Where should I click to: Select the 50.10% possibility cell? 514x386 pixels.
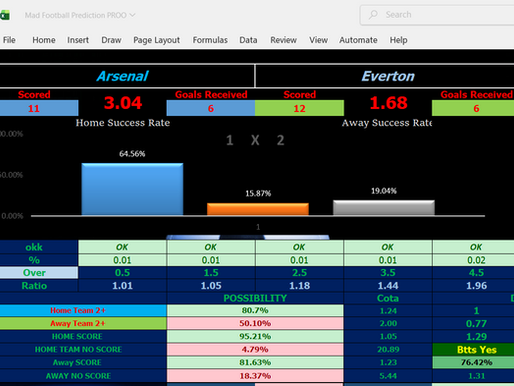(x=255, y=323)
